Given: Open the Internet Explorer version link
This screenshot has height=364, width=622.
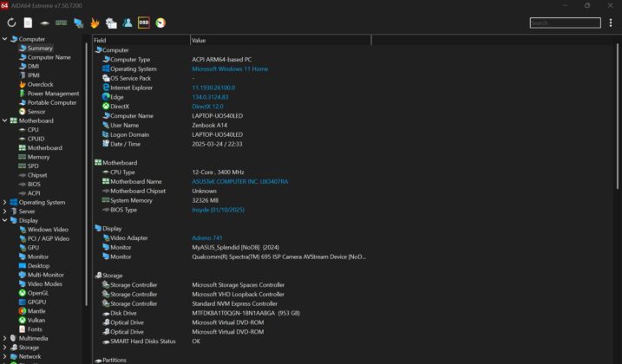Looking at the screenshot, I should tap(213, 88).
